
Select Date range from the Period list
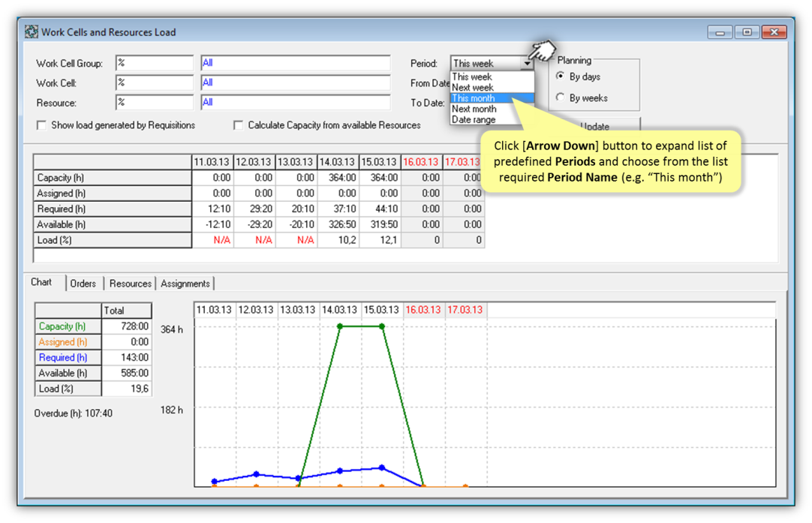pyautogui.click(x=492, y=119)
